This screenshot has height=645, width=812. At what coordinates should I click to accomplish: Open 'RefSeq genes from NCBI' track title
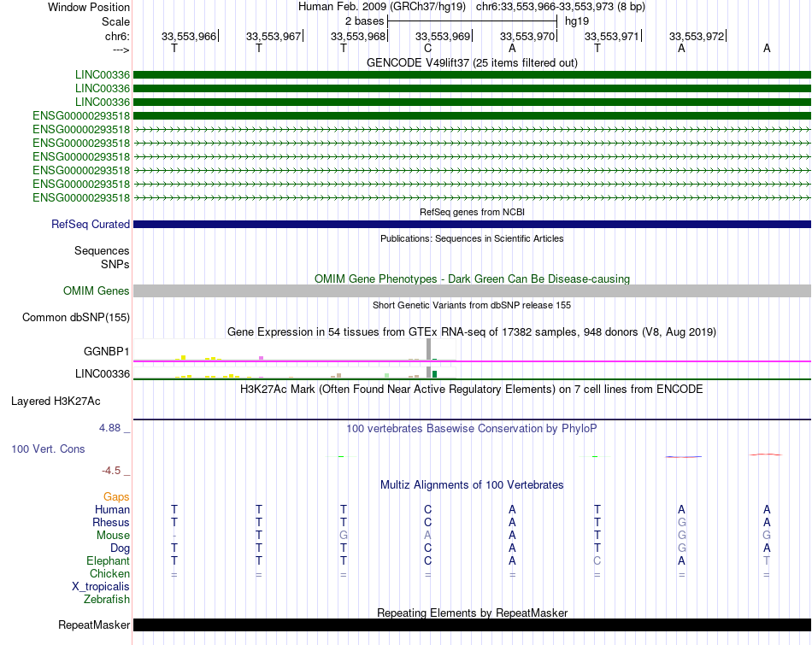[x=472, y=212]
